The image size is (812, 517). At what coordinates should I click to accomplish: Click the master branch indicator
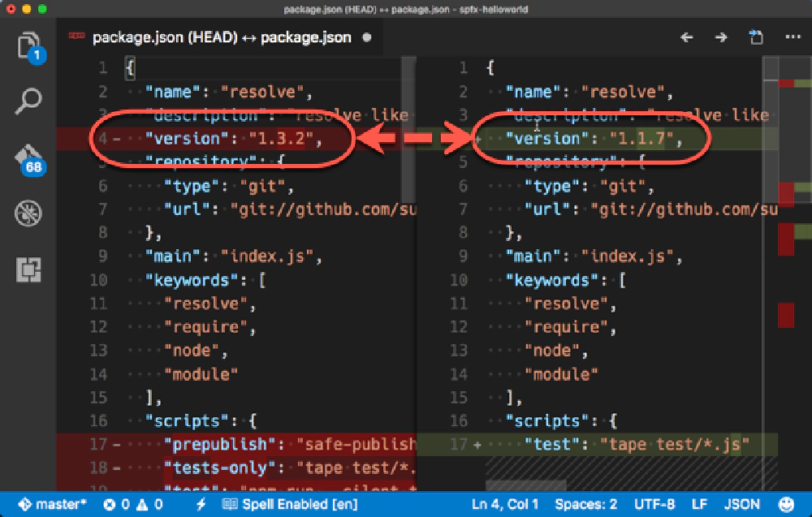[52, 504]
